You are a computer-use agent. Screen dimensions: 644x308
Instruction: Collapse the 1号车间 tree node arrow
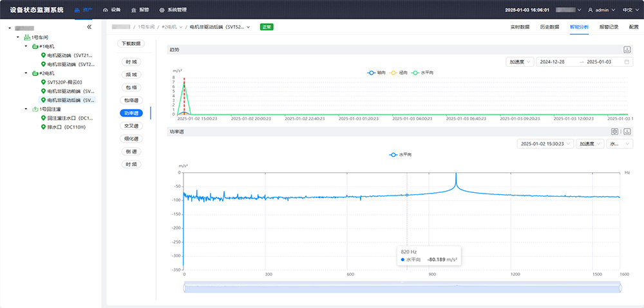click(17, 37)
